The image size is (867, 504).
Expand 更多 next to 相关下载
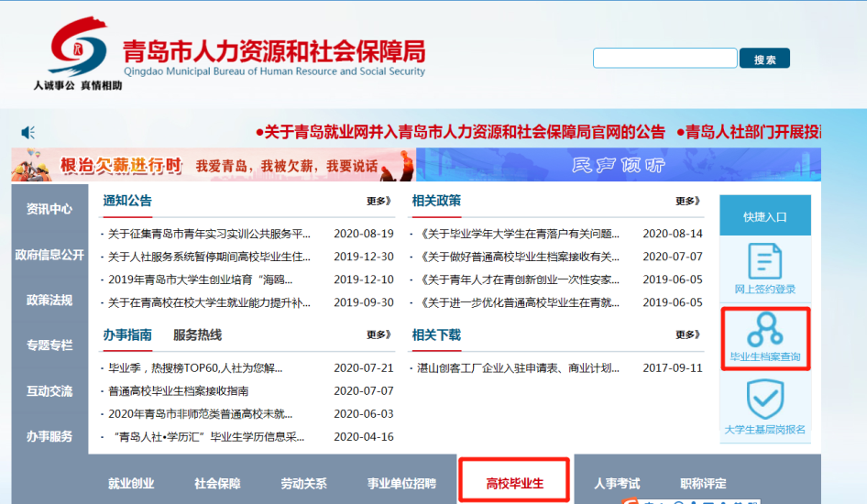(x=687, y=335)
